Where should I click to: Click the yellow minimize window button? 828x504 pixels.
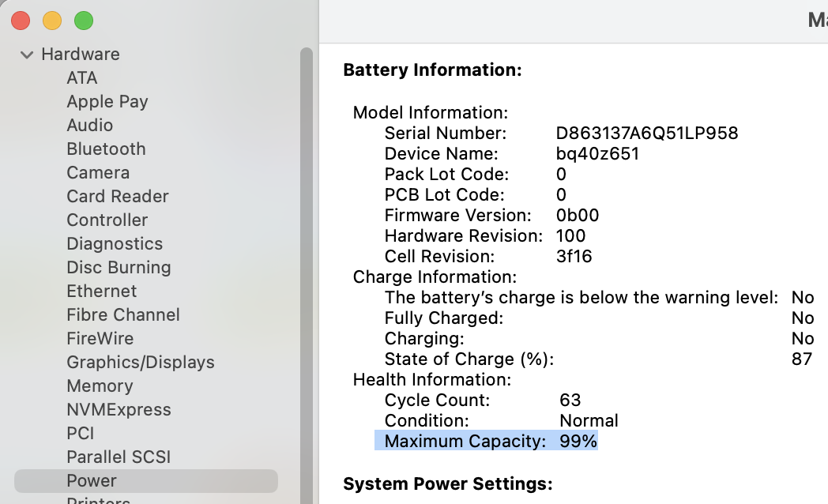52,21
